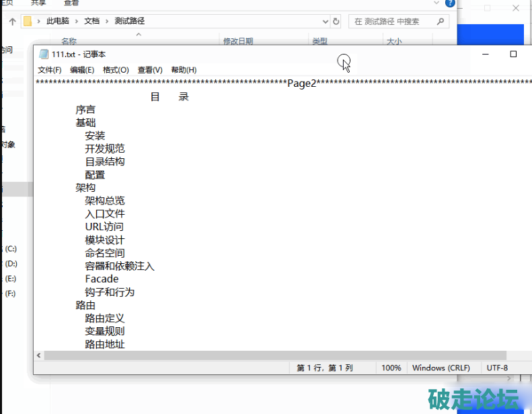Expand the address bar history dropdown
The height and width of the screenshot is (414, 532).
coord(324,22)
